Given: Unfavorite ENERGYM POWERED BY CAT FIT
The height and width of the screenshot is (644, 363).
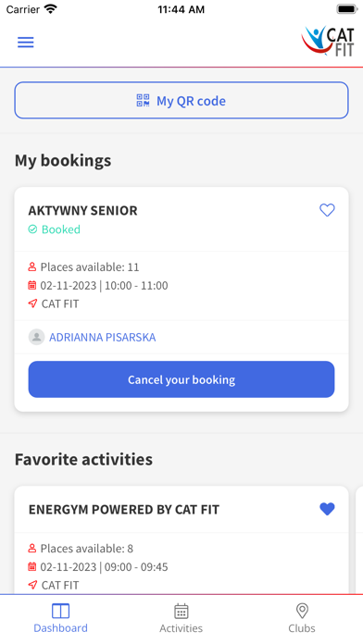Looking at the screenshot, I should pos(327,509).
